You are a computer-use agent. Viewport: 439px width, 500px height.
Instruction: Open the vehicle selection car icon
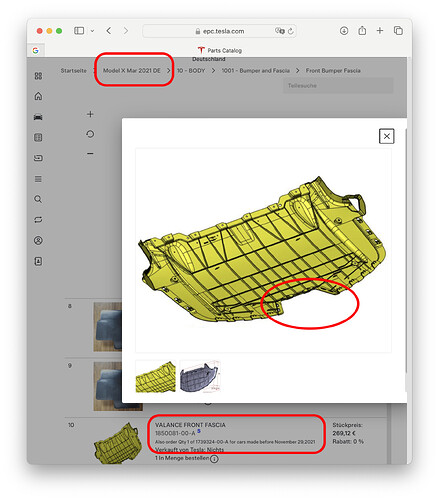(x=38, y=117)
